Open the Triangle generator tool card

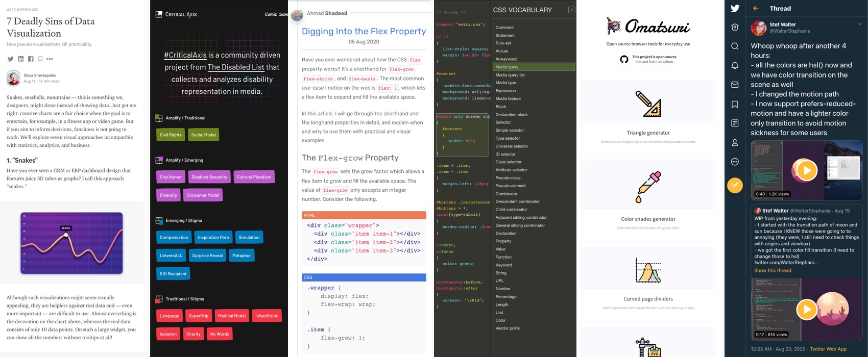click(x=648, y=118)
